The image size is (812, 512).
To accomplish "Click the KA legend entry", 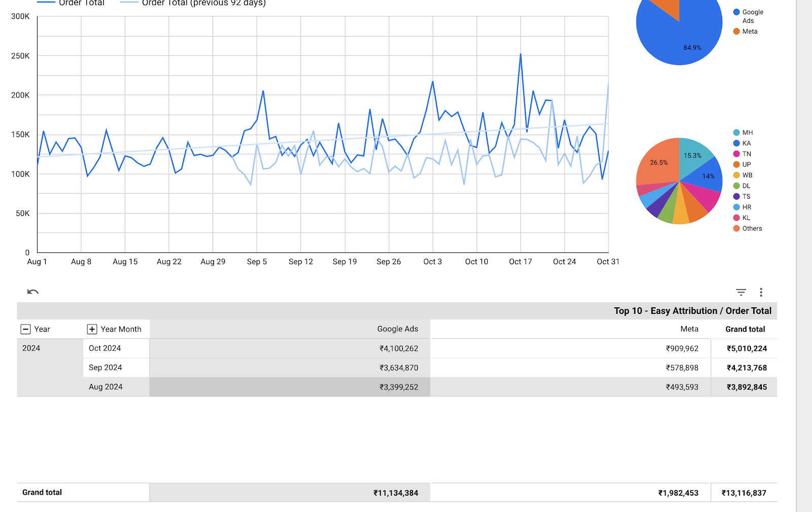I will coord(742,143).
